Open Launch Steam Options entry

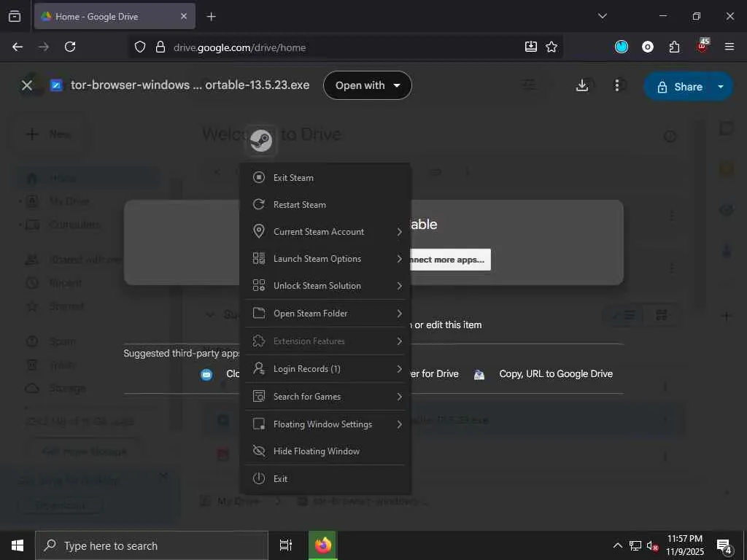click(325, 259)
